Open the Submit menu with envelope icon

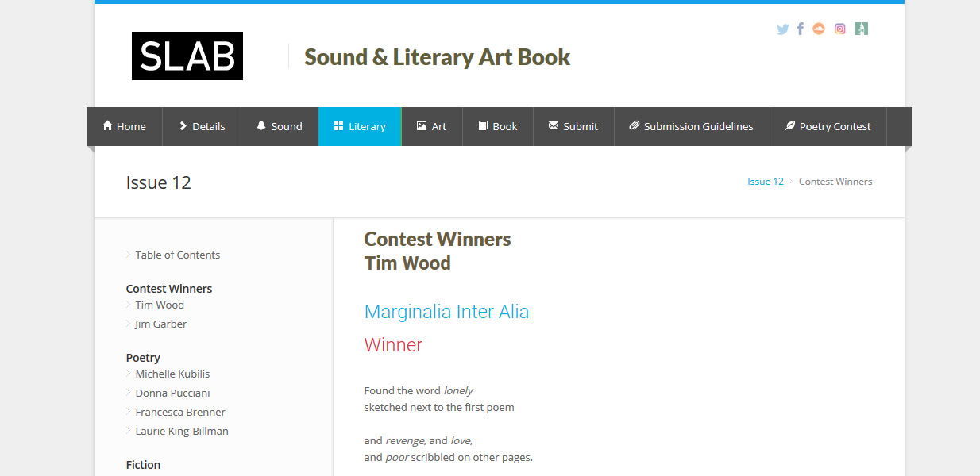point(573,126)
